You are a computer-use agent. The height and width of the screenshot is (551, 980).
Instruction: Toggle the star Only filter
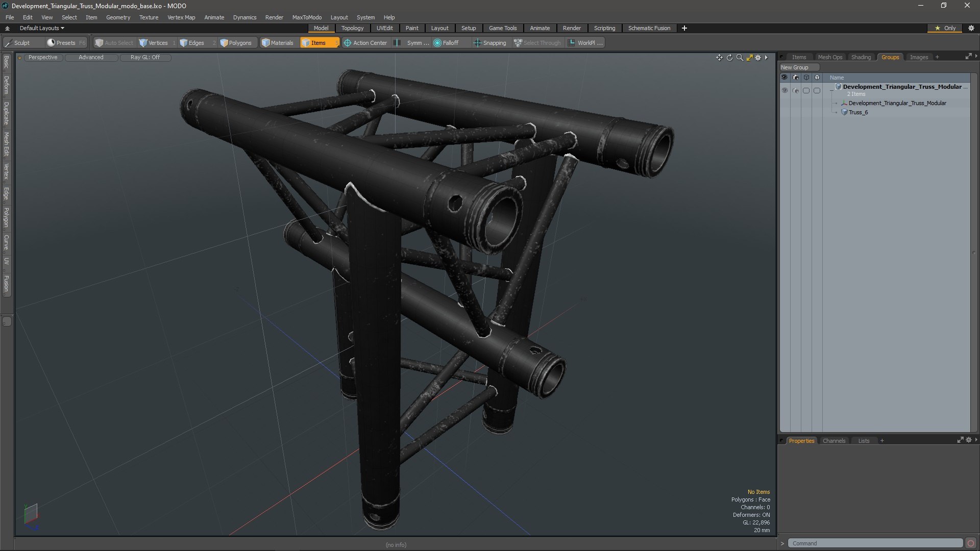[945, 28]
